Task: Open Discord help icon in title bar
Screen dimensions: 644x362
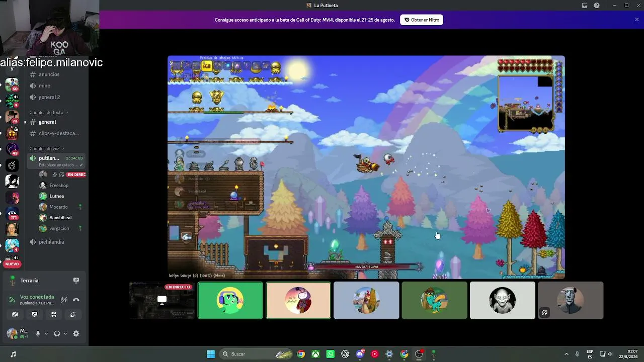Action: pos(597,6)
